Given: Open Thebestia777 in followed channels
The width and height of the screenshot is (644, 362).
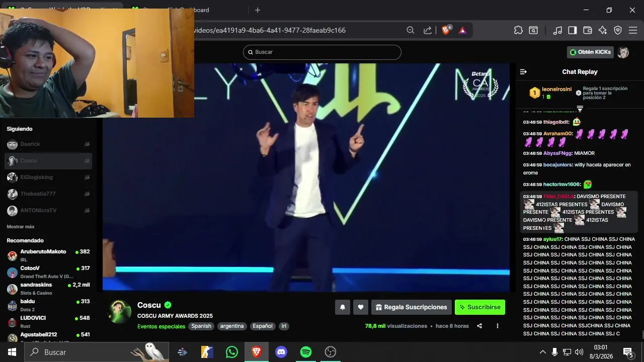Looking at the screenshot, I should [x=48, y=194].
